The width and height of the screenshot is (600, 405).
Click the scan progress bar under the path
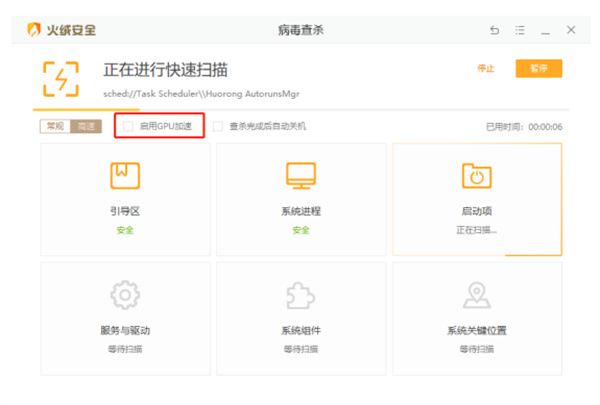[301, 110]
